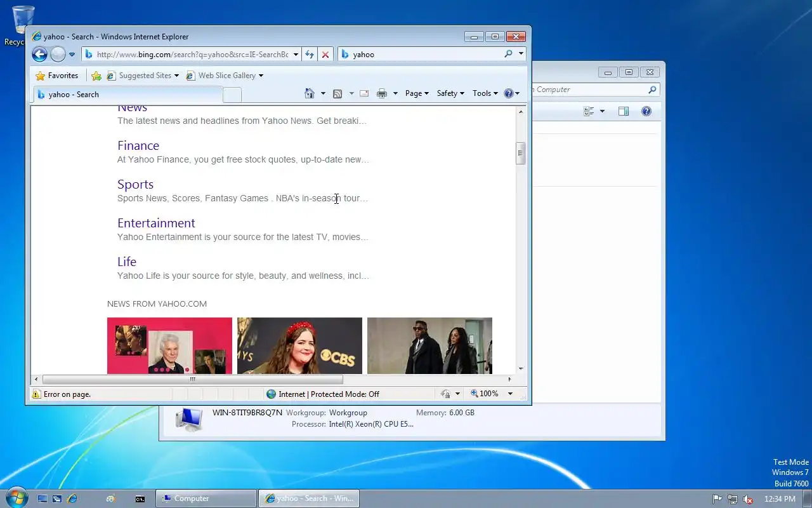Open the Page menu
This screenshot has width=812, height=508.
pos(417,93)
